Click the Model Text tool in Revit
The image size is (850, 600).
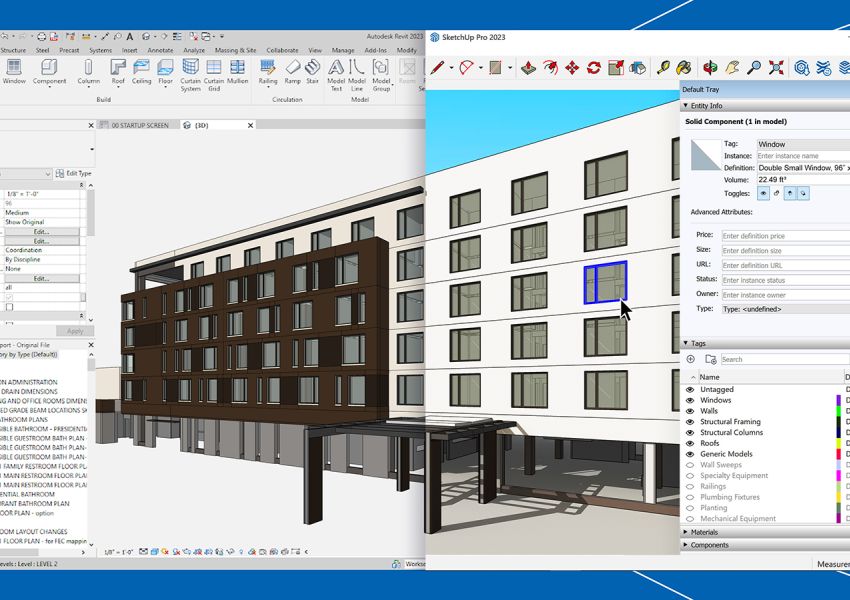pos(336,75)
